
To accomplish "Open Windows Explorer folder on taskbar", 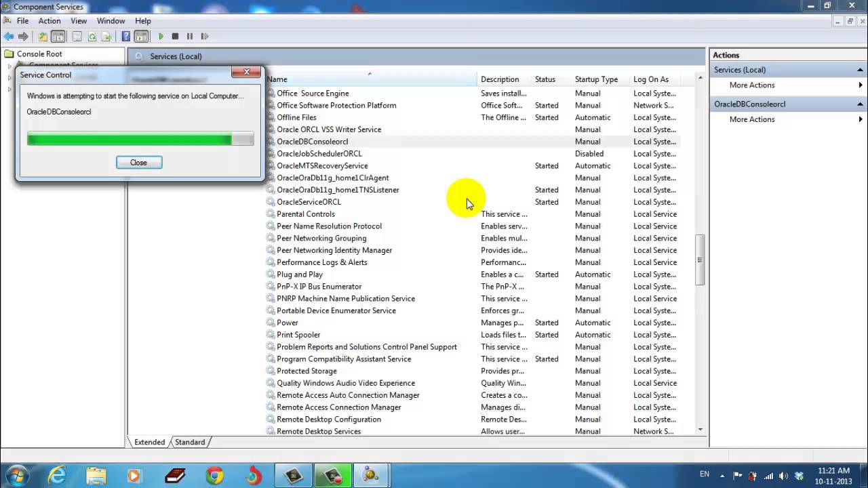I will (x=96, y=475).
